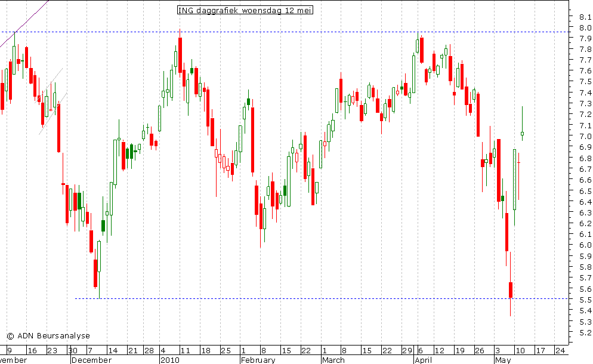Click the tall red candle at the January 11 peak
This screenshot has width=593, height=364.
coord(180,56)
